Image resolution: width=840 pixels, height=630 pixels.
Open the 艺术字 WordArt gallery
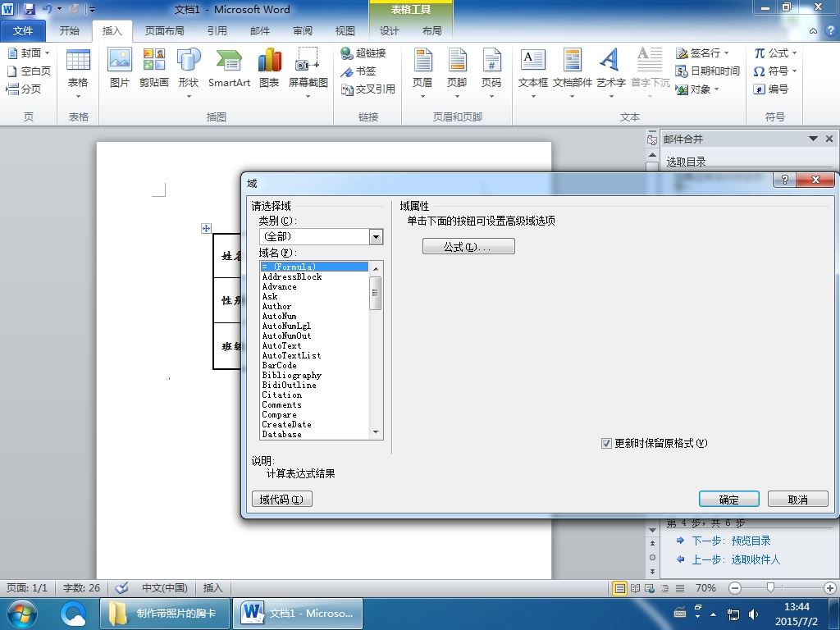coord(610,72)
